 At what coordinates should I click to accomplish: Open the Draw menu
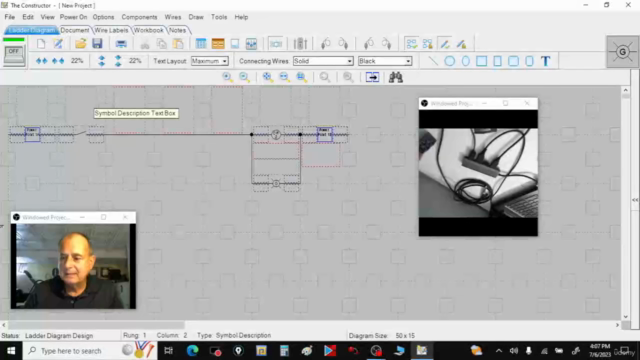[196, 17]
